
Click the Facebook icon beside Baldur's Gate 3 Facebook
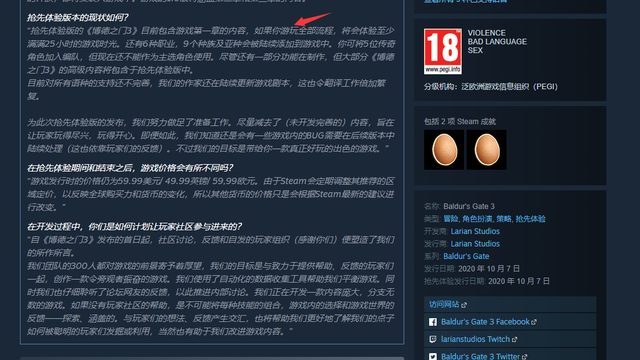point(433,322)
